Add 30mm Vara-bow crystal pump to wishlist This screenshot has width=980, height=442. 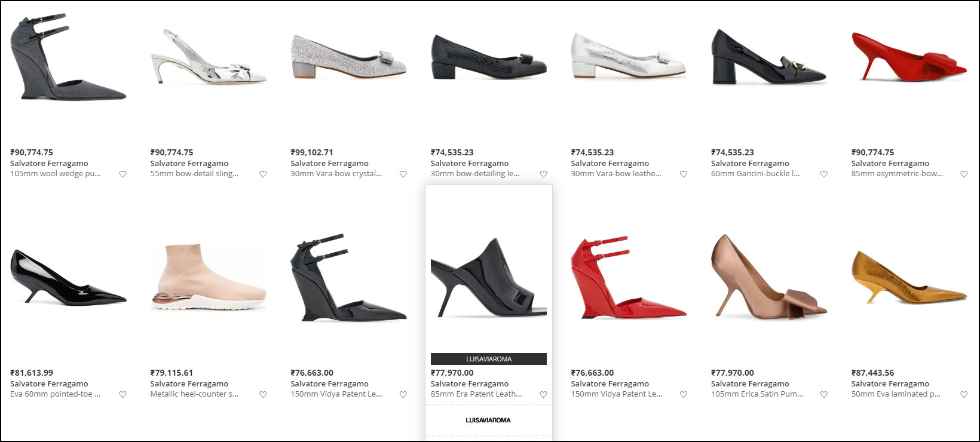(x=403, y=174)
